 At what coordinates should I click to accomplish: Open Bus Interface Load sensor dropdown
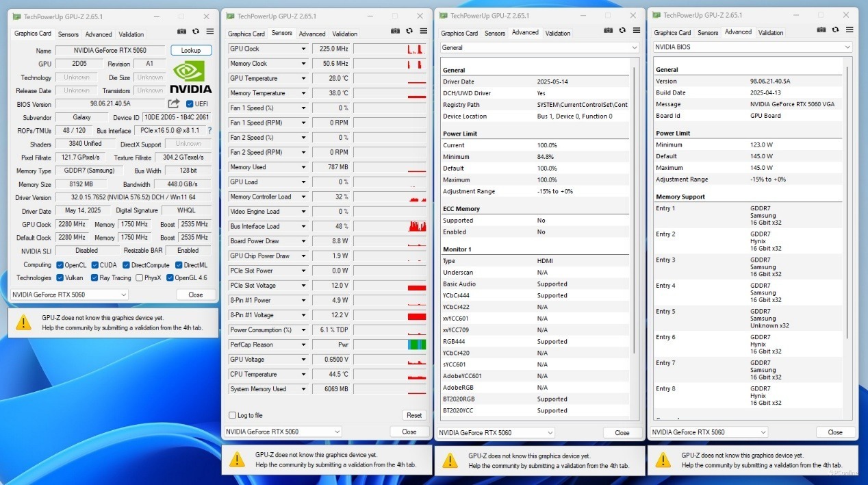point(303,226)
